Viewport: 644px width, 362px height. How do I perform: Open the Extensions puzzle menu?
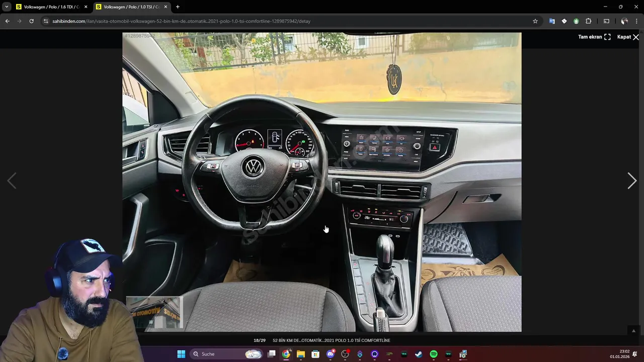(x=589, y=21)
